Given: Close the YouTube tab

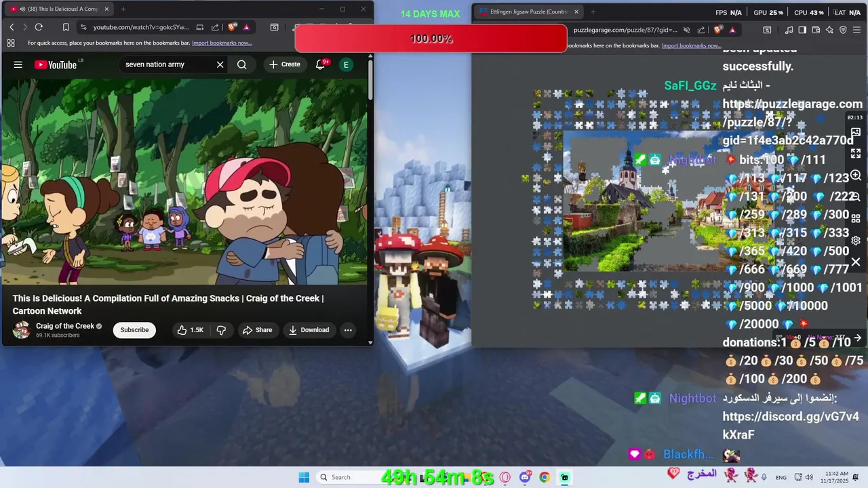Looking at the screenshot, I should click(106, 9).
